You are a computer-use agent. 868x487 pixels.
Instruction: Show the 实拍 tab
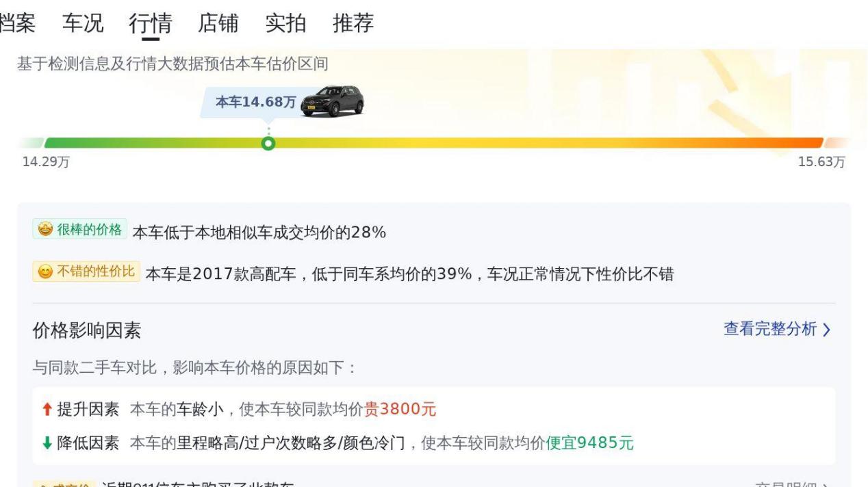tap(285, 23)
